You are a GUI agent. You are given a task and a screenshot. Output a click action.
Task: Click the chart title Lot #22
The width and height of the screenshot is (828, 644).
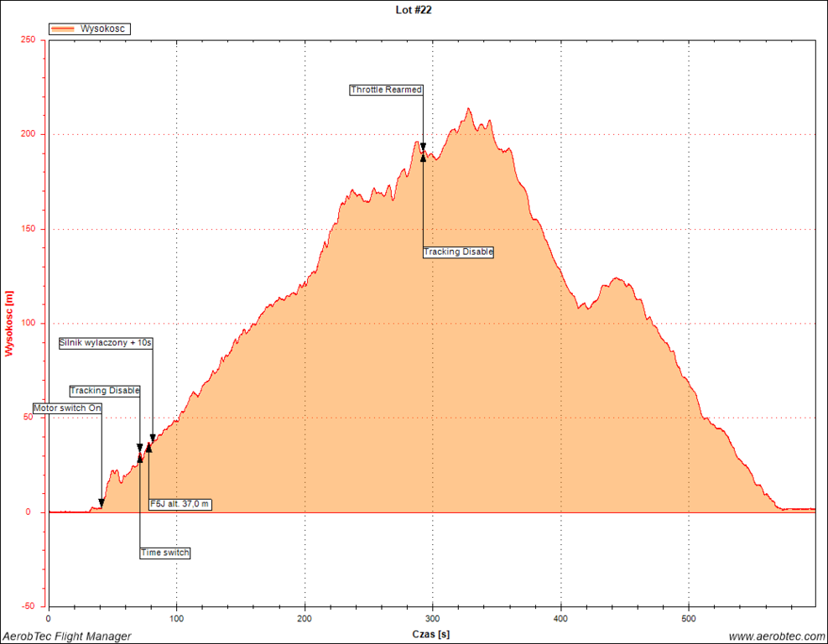point(414,10)
